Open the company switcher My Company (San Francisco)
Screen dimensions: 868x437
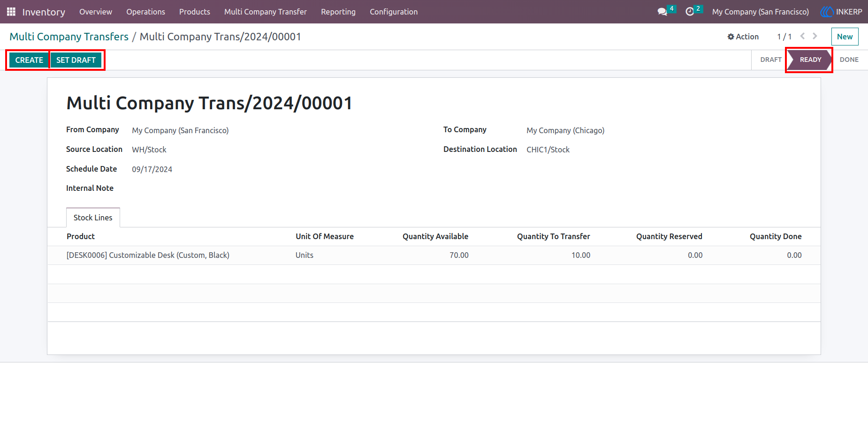(x=760, y=12)
